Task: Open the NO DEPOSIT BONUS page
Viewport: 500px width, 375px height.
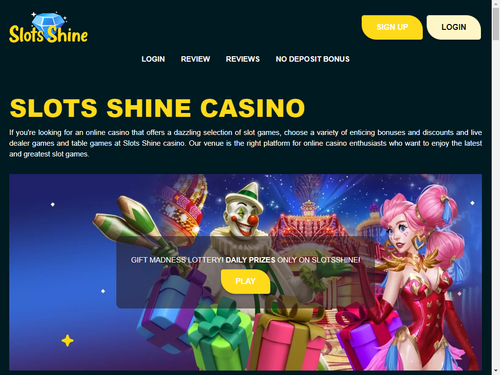Action: tap(313, 59)
